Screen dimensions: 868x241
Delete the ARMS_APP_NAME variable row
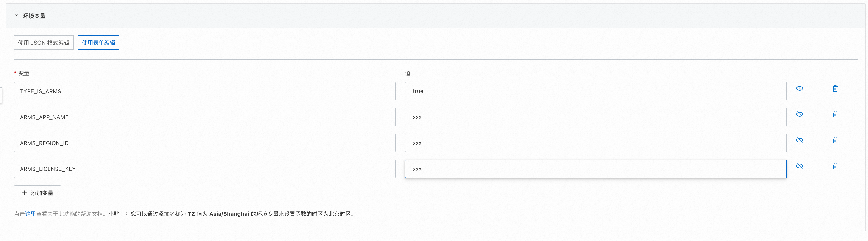[835, 114]
